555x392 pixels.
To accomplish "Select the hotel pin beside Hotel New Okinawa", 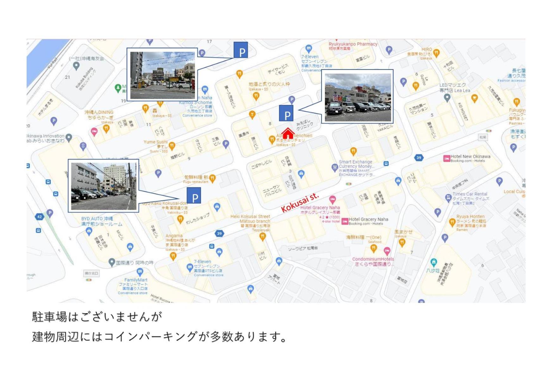I will pos(446,159).
